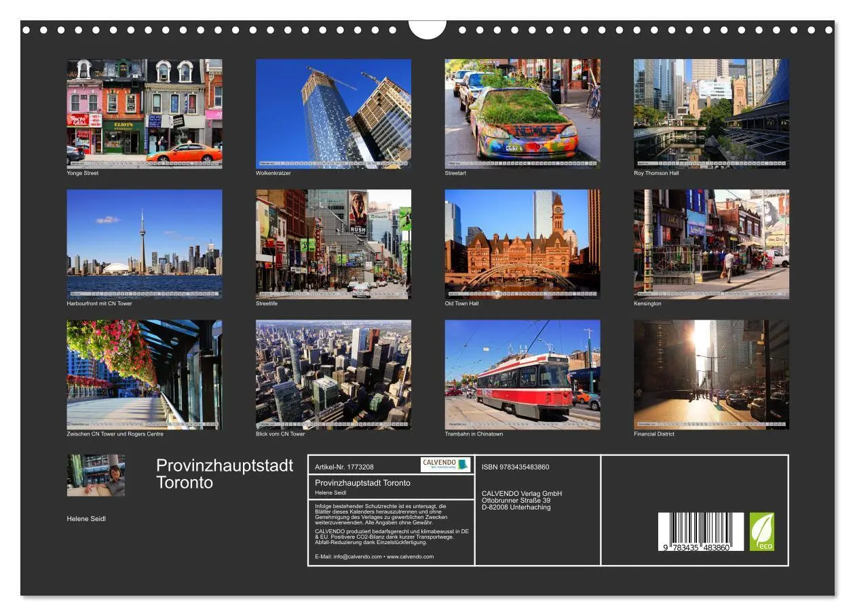
Task: Click the 'ISBN 9783435483860' text
Action: coord(516,467)
